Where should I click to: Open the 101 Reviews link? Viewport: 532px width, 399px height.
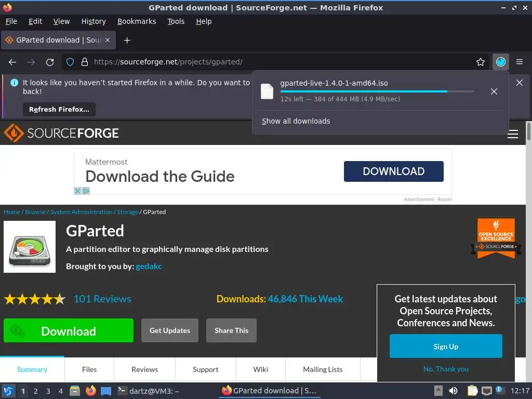pos(102,299)
